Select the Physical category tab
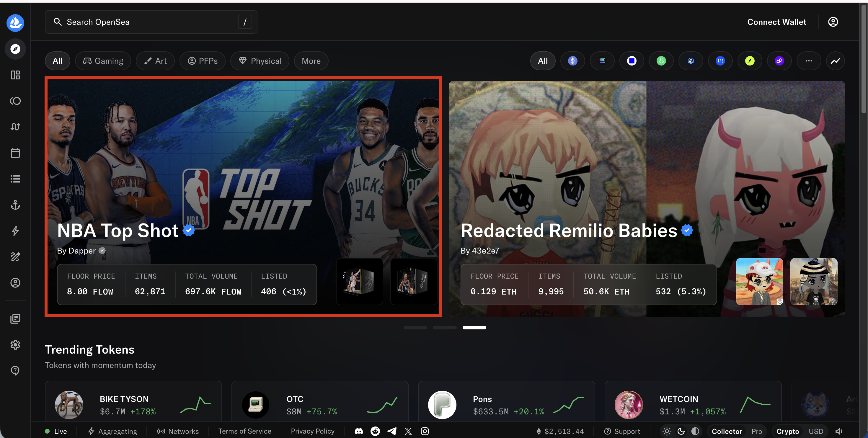The height and width of the screenshot is (438, 868). pyautogui.click(x=260, y=61)
